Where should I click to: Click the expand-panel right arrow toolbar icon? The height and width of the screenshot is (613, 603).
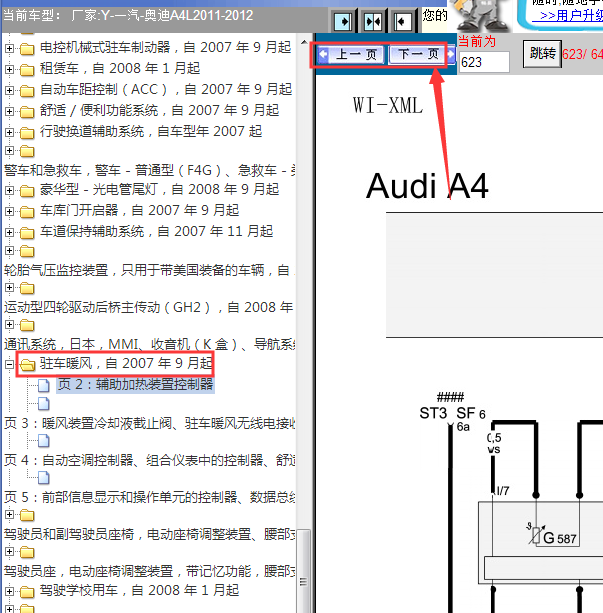tap(344, 22)
